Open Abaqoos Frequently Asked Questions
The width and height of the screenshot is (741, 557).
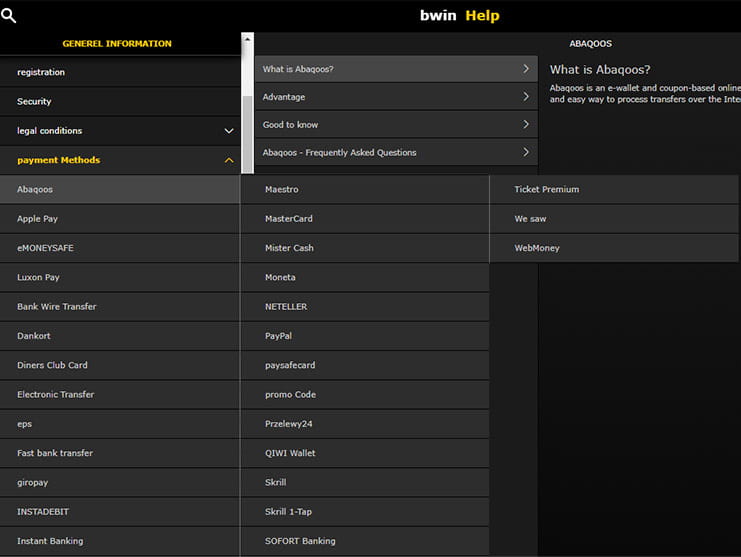point(396,152)
